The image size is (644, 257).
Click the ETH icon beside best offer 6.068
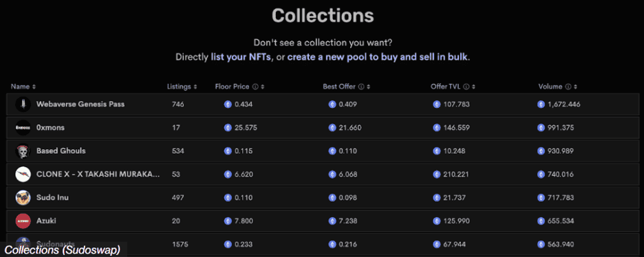(x=332, y=175)
